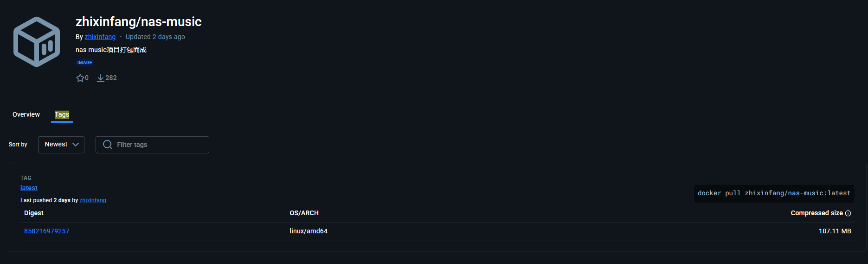Click the download icon beside 282
This screenshot has width=868, height=264.
point(100,78)
